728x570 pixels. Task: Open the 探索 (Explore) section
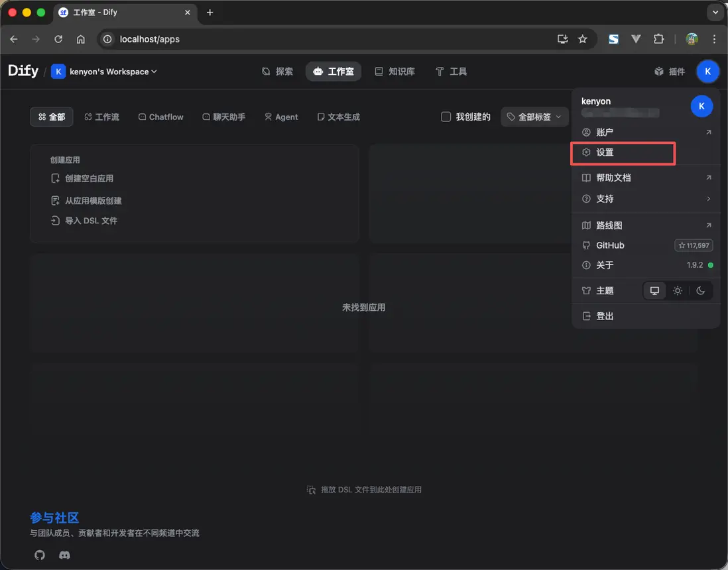[x=277, y=71]
